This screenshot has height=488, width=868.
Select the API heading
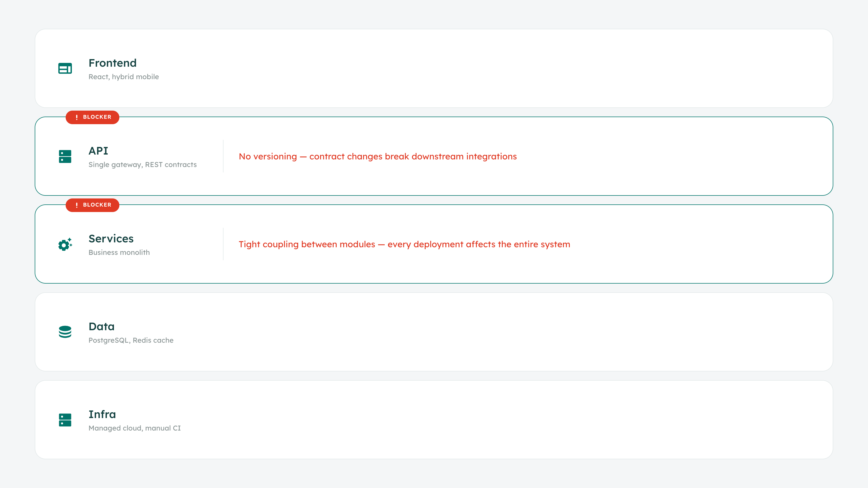[98, 151]
